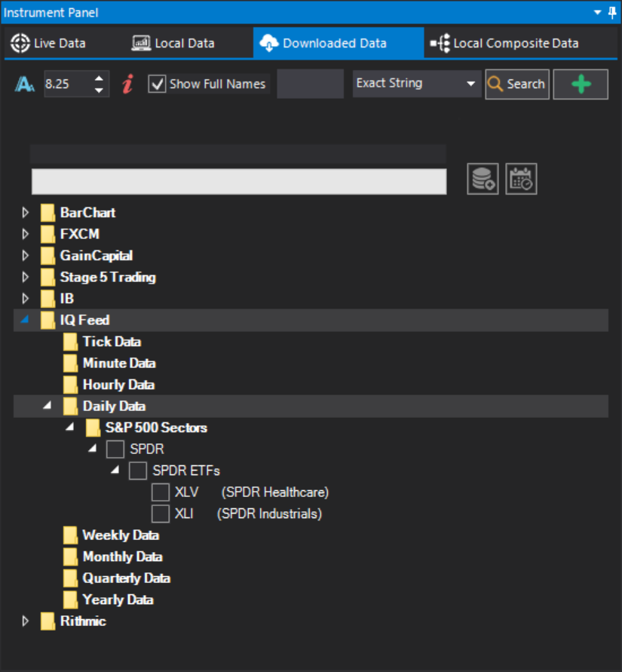The height and width of the screenshot is (672, 622).
Task: Expand the Stage 5 Trading folder
Action: [x=26, y=277]
